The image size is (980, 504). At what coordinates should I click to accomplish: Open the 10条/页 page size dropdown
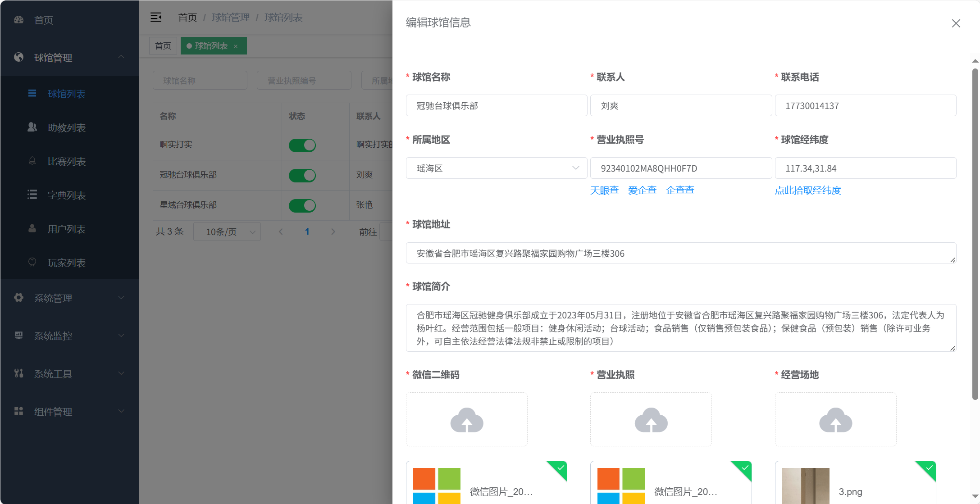(227, 232)
